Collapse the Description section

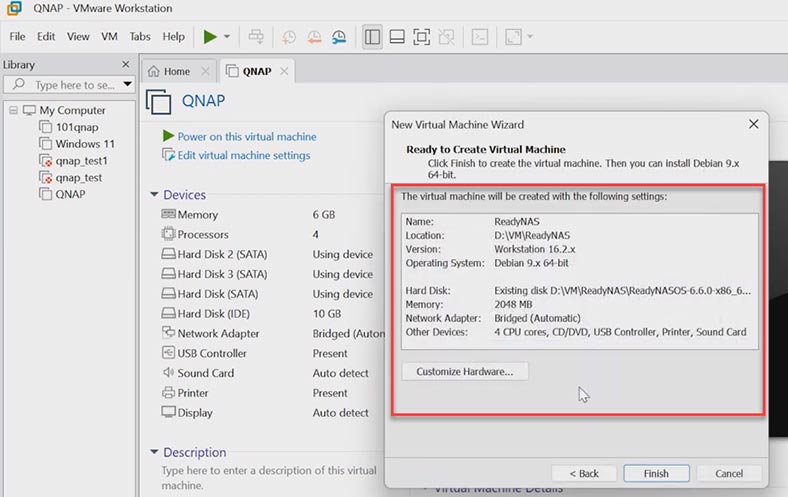tap(154, 452)
